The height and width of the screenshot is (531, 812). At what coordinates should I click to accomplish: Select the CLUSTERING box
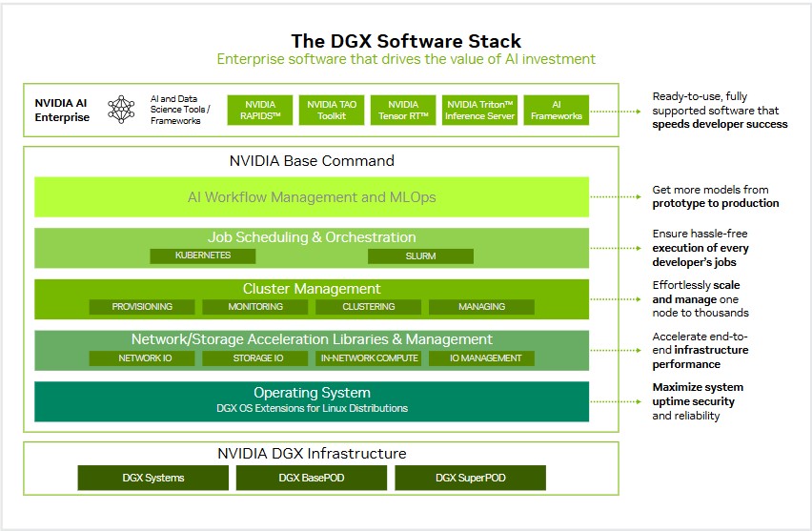click(368, 307)
